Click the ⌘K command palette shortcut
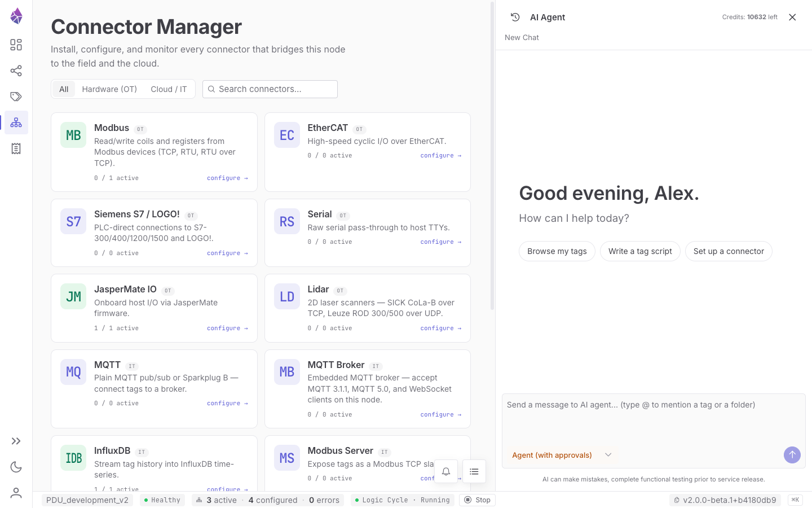This screenshot has height=508, width=812. pyautogui.click(x=795, y=500)
